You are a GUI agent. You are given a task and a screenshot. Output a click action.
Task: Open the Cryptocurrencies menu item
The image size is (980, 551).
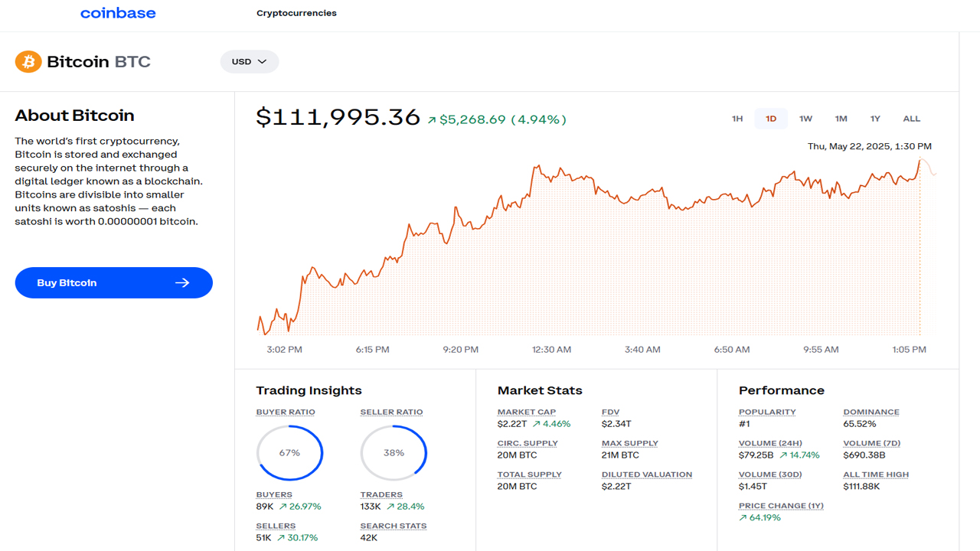tap(296, 13)
